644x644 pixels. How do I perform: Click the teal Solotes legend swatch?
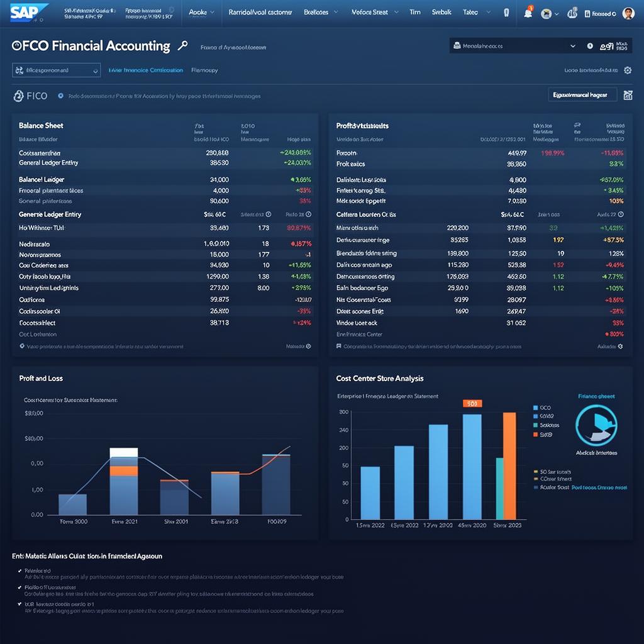[536, 425]
